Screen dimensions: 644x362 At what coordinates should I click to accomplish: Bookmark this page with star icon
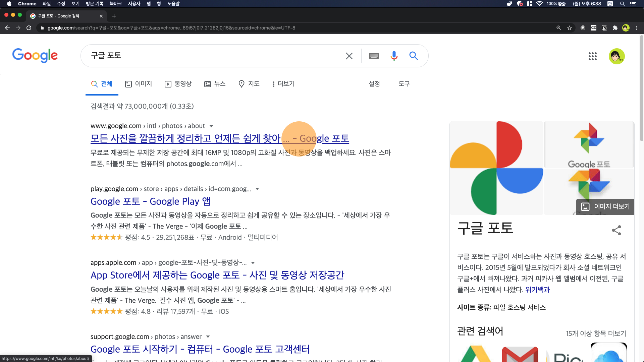(x=570, y=28)
